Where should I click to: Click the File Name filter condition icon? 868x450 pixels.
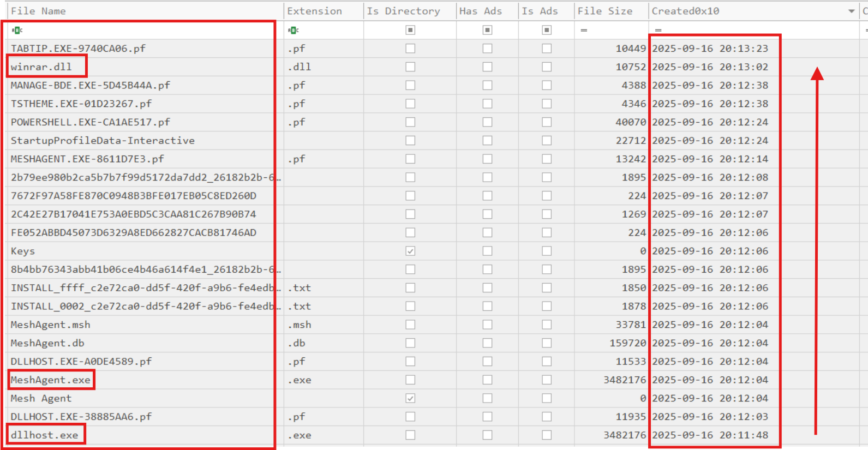coord(17,31)
